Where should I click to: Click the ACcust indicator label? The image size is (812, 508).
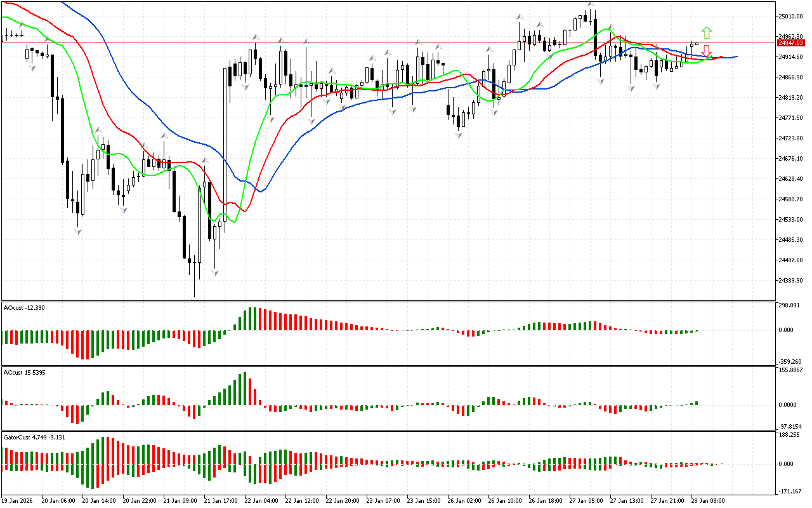[24, 372]
